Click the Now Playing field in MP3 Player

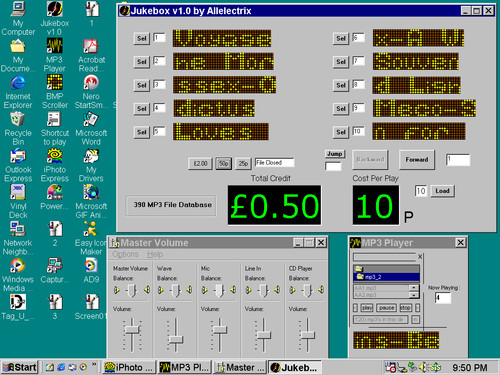click(443, 298)
